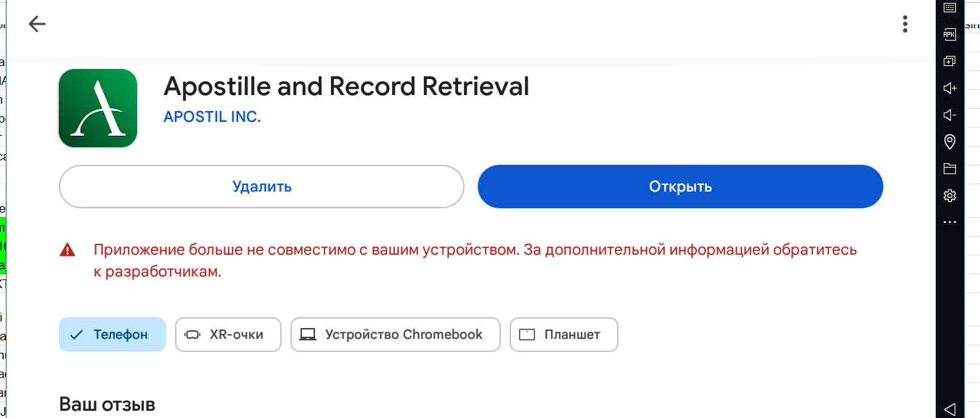This screenshot has height=418, width=980.
Task: Click the red warning triangle icon
Action: pos(68,250)
